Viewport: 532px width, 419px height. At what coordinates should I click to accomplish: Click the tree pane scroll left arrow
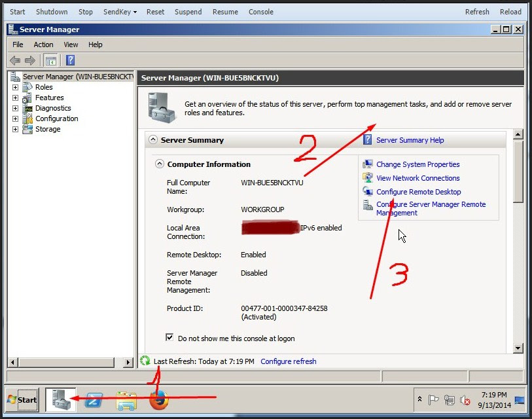(x=13, y=362)
